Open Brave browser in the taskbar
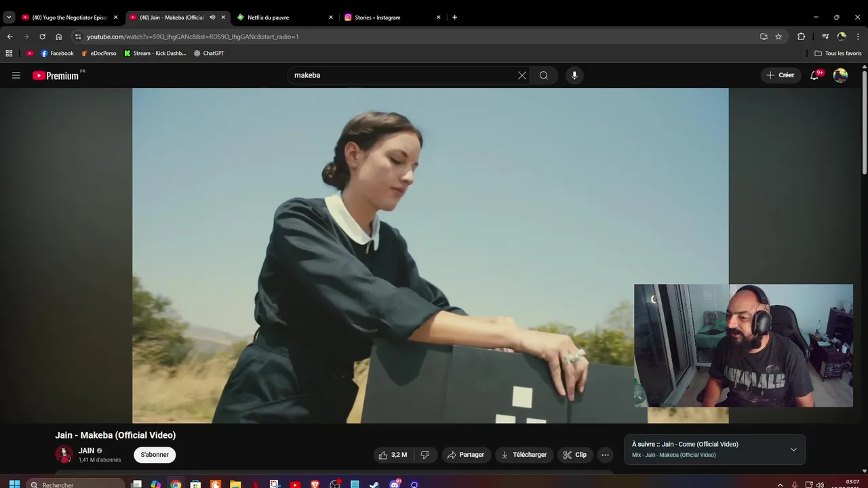 click(315, 484)
